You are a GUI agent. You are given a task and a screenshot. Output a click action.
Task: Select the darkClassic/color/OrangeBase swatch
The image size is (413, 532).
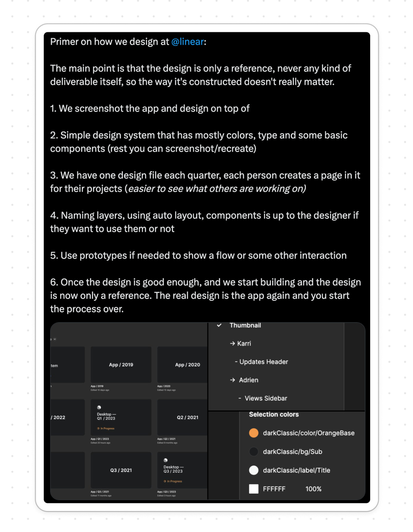point(254,433)
